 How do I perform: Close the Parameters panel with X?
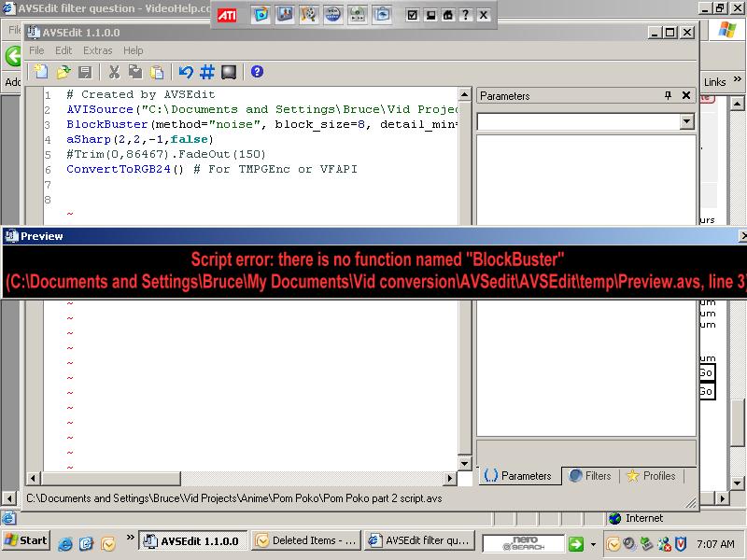coord(686,96)
